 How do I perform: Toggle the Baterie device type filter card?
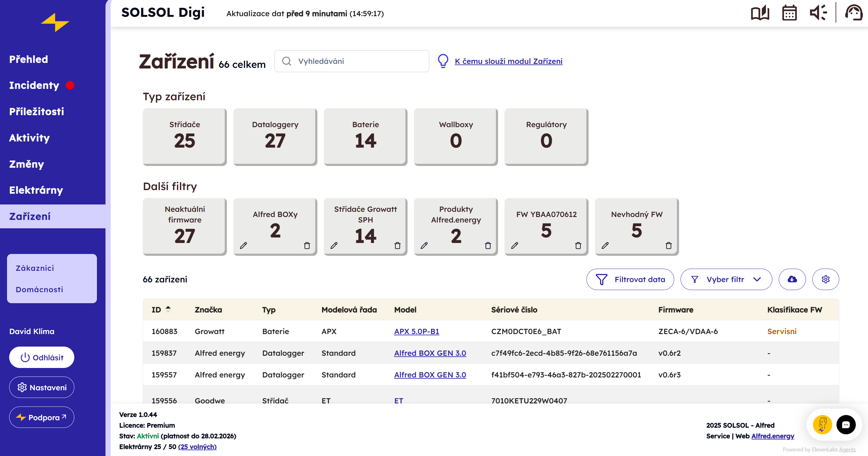pyautogui.click(x=365, y=136)
